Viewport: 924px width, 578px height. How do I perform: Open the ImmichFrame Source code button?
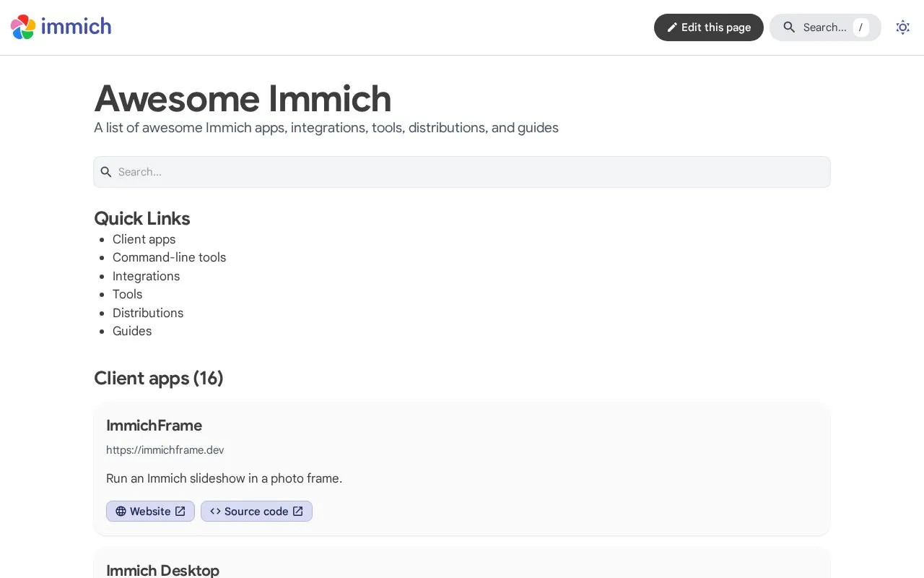point(256,512)
